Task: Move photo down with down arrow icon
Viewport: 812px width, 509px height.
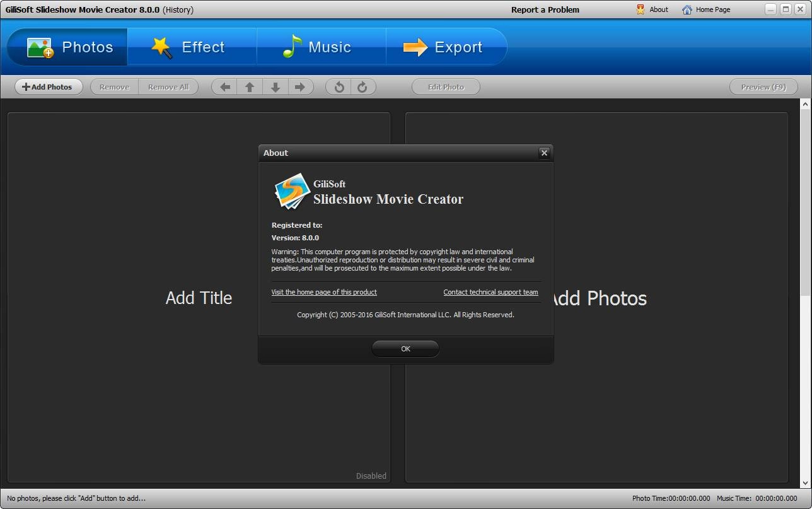Action: 275,87
